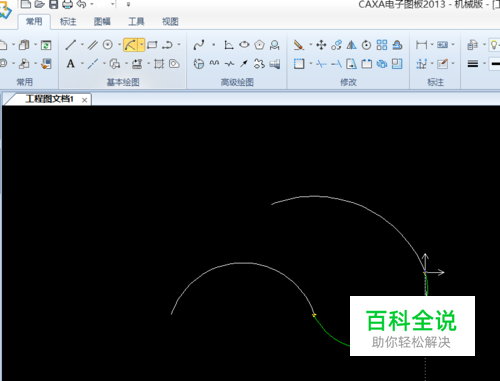The image size is (500, 381).
Task: Select the Spline curve tool
Action: coord(199,45)
